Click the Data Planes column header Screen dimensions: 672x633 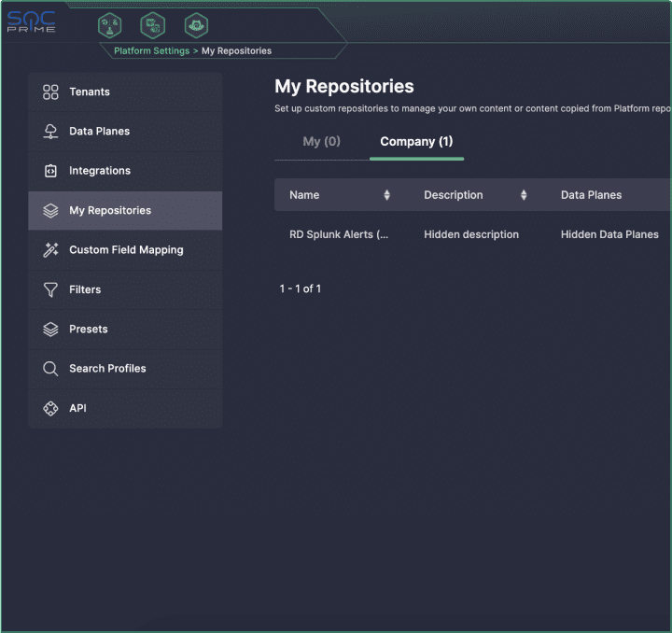[591, 195]
